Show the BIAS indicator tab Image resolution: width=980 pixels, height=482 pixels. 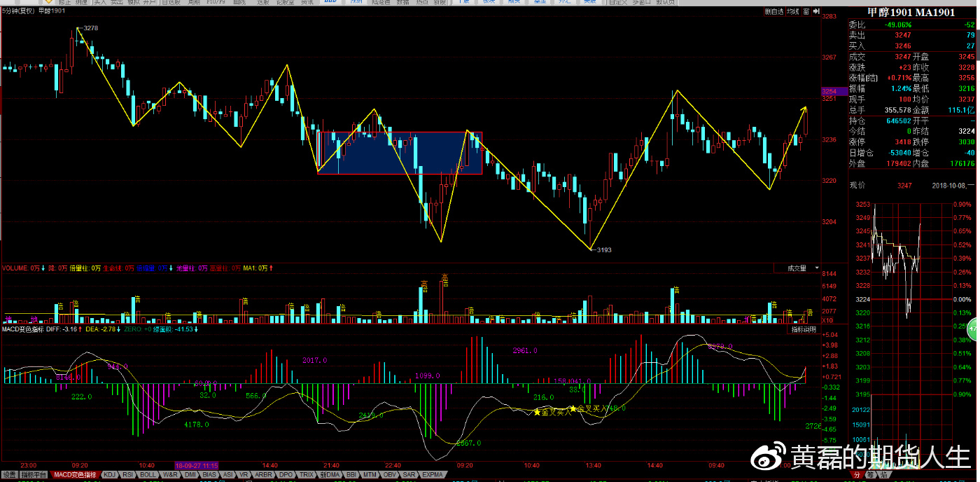(x=209, y=475)
